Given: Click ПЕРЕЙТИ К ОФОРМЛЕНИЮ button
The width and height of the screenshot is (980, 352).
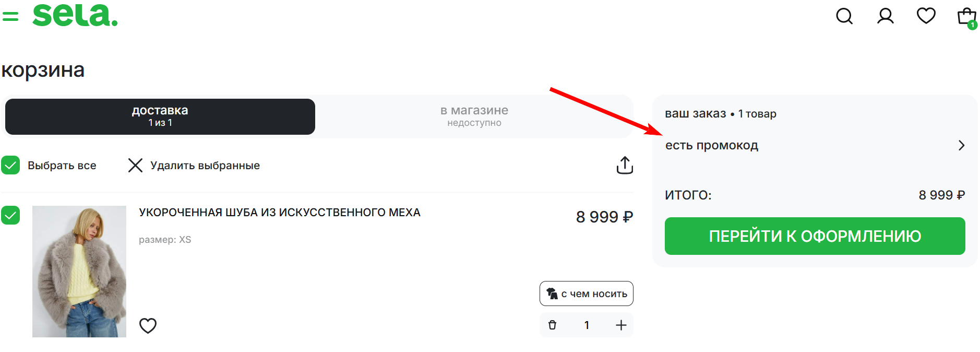Looking at the screenshot, I should click(x=815, y=236).
